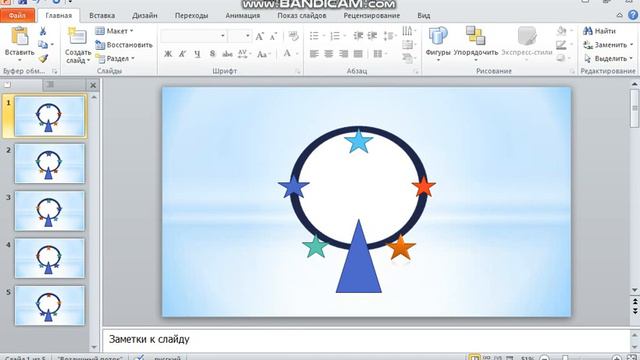Toggle text shadow S formatting
640x360 pixels.
pyautogui.click(x=212, y=54)
